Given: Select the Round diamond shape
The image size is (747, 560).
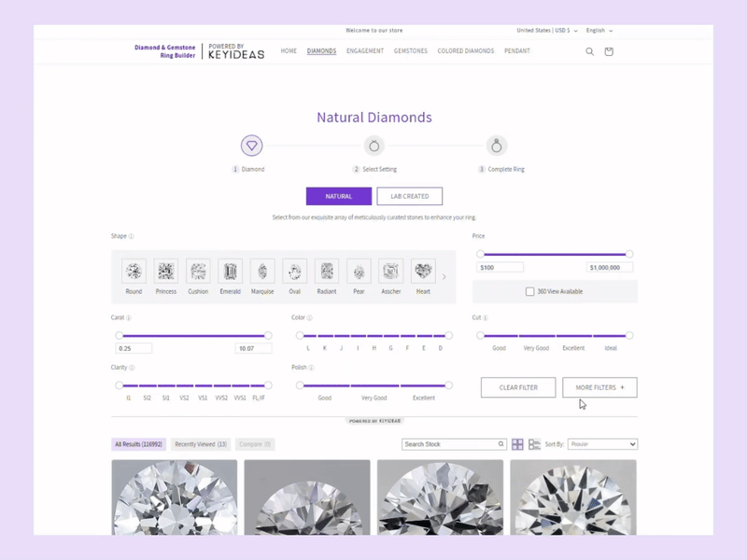Looking at the screenshot, I should point(134,277).
